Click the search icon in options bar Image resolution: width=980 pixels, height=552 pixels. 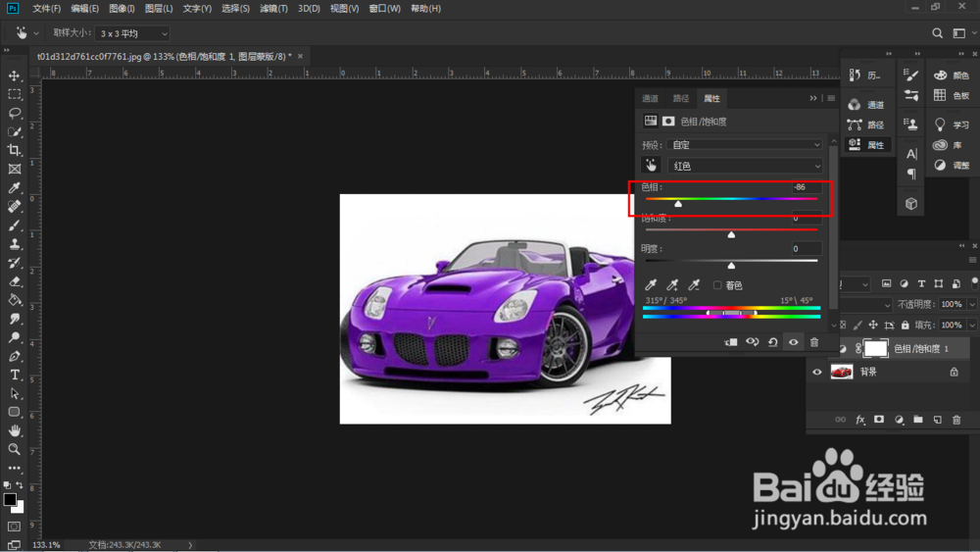(937, 33)
